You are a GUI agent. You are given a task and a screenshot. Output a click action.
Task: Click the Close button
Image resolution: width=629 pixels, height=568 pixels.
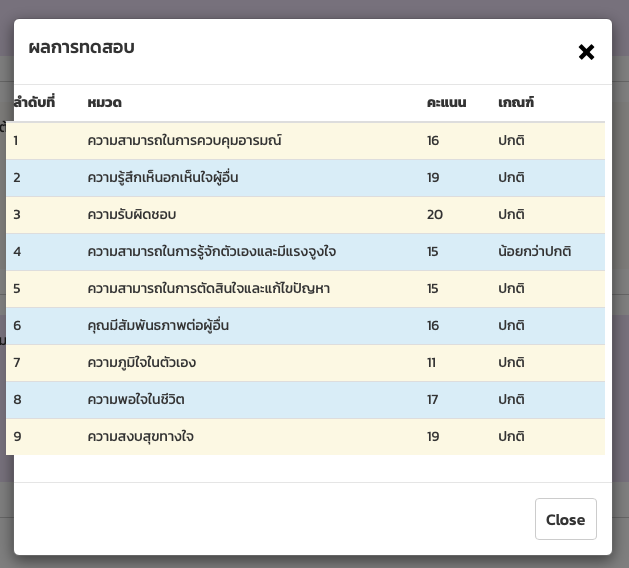pos(566,519)
